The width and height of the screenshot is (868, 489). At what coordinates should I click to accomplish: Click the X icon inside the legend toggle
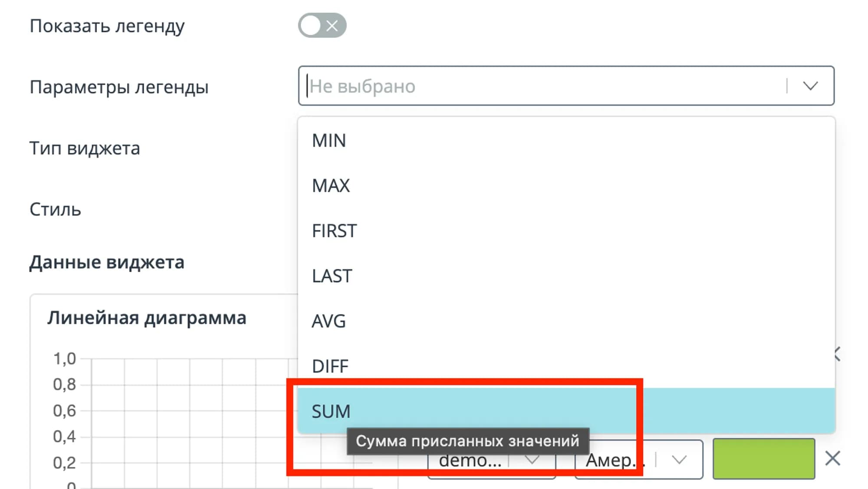point(332,26)
